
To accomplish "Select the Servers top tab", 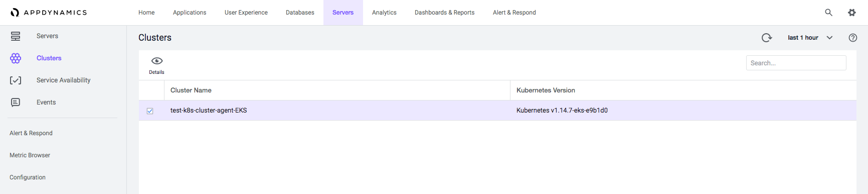I will coord(343,13).
